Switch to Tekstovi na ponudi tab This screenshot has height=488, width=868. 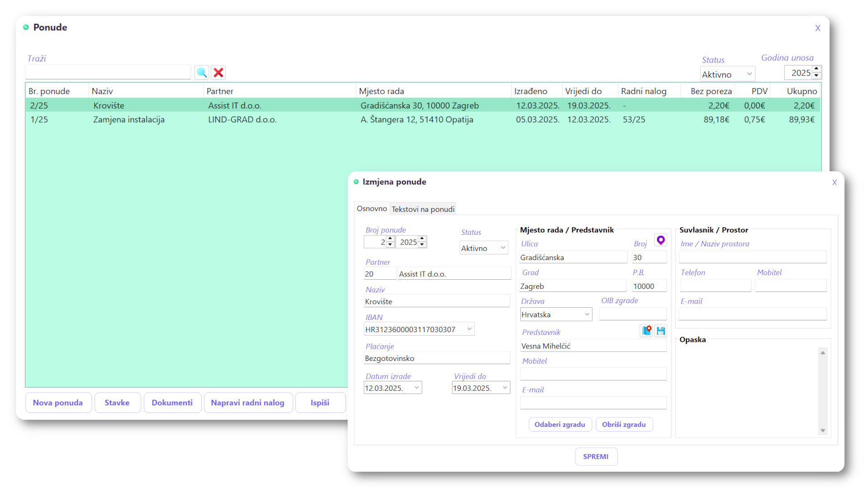423,209
